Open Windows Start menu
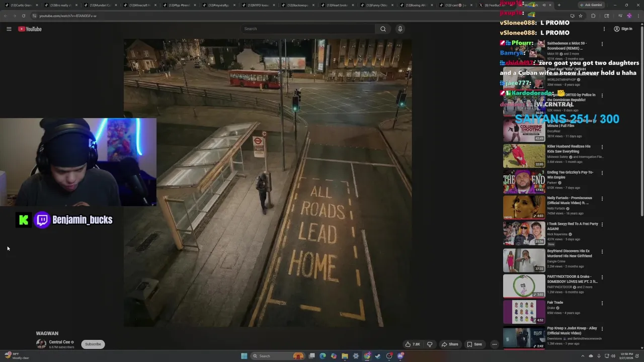 [x=244, y=356]
